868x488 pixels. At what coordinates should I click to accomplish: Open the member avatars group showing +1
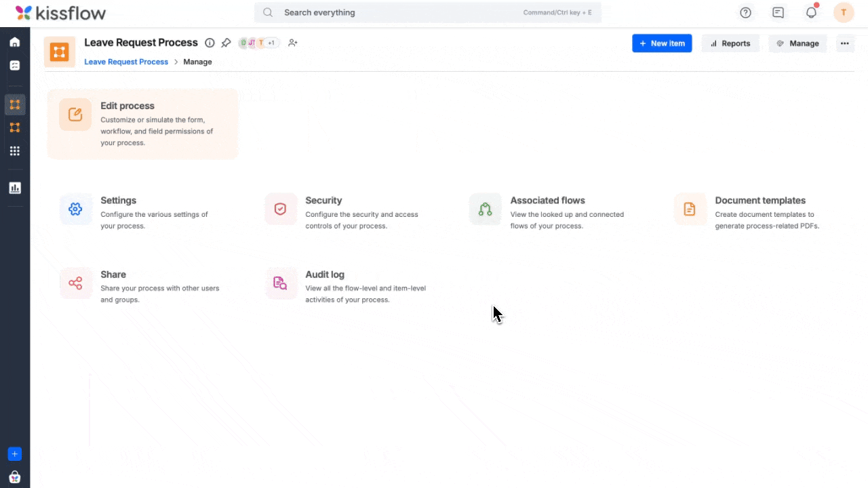259,43
